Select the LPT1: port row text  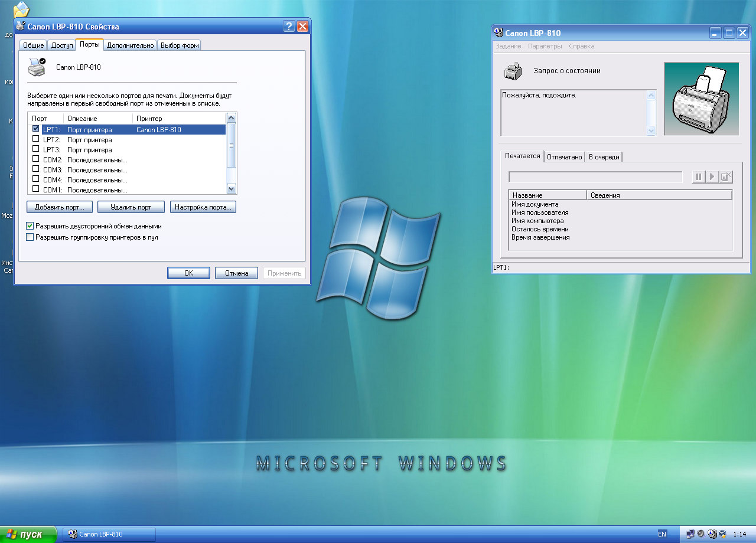pyautogui.click(x=51, y=129)
